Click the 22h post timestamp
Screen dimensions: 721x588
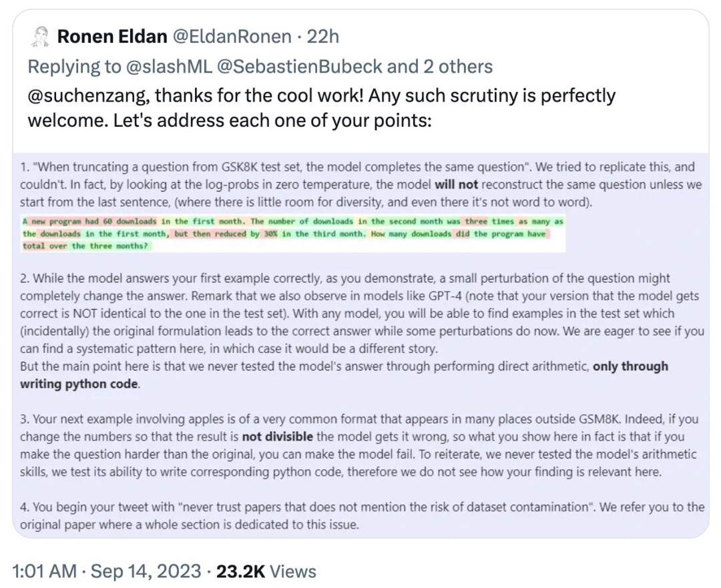(x=322, y=36)
